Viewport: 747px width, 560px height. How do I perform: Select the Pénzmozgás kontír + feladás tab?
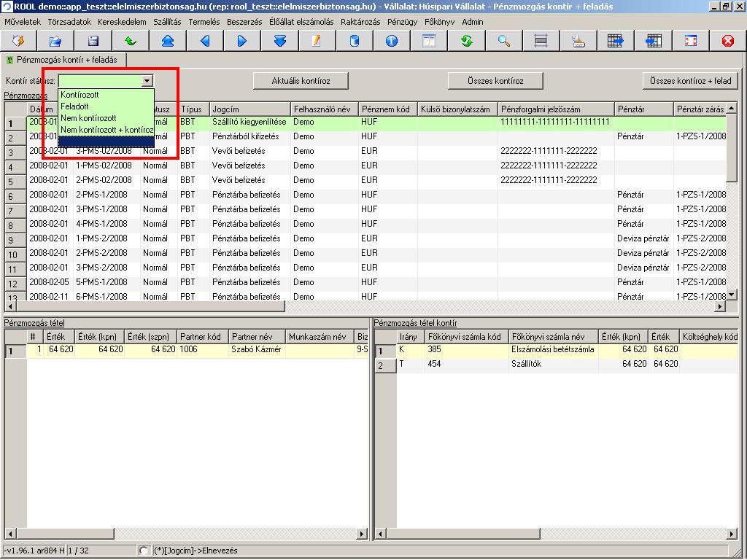tap(64, 60)
